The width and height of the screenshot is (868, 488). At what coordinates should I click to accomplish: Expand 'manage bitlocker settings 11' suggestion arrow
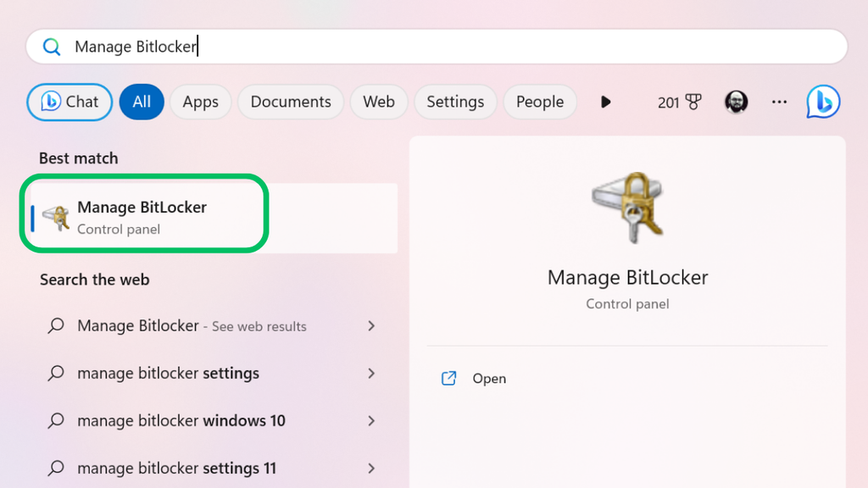[x=371, y=469]
